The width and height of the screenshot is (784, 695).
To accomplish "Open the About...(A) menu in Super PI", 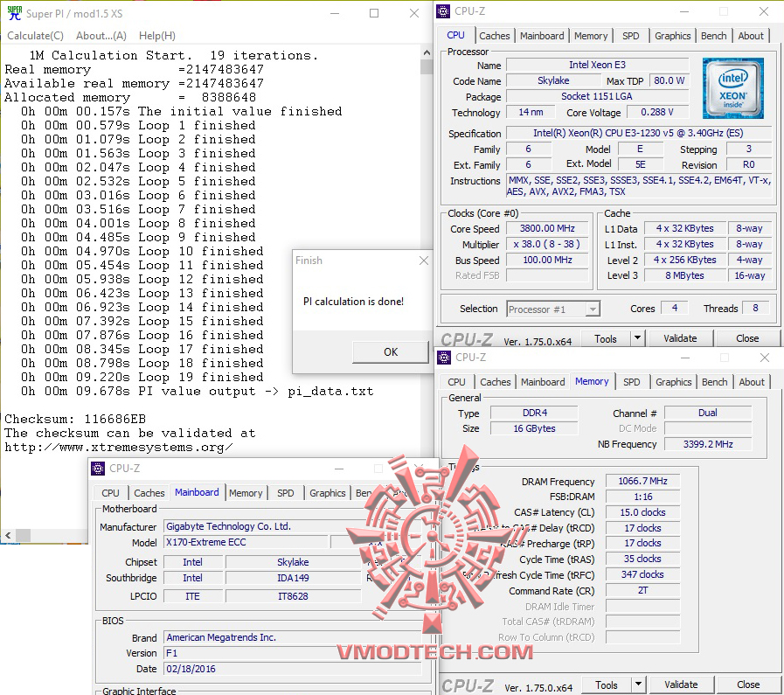I will (x=101, y=36).
